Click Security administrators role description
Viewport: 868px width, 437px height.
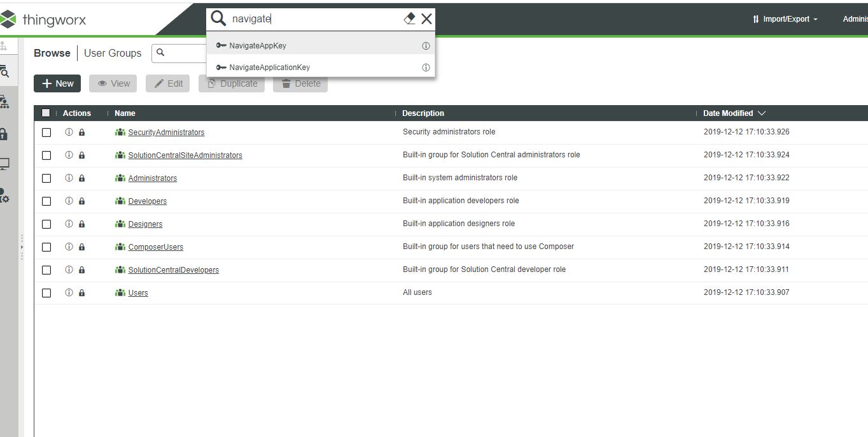pos(449,132)
